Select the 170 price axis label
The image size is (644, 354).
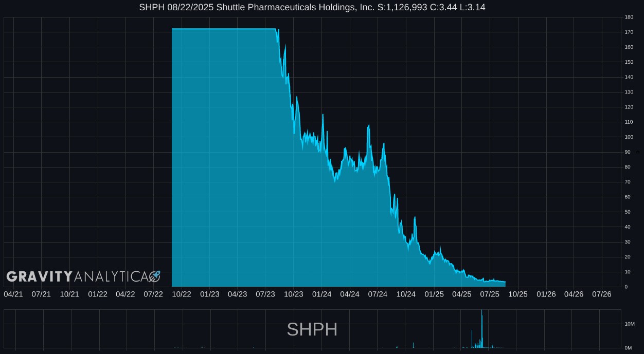pyautogui.click(x=629, y=32)
